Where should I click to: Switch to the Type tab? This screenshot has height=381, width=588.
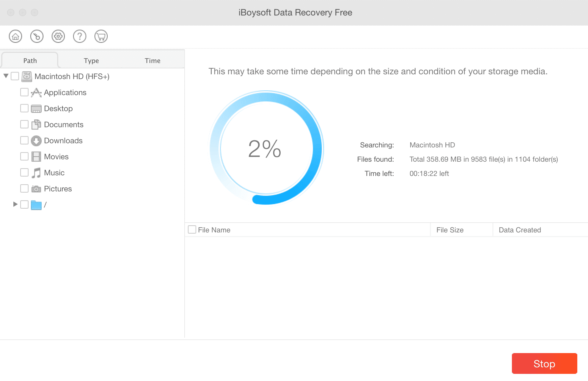tap(91, 61)
